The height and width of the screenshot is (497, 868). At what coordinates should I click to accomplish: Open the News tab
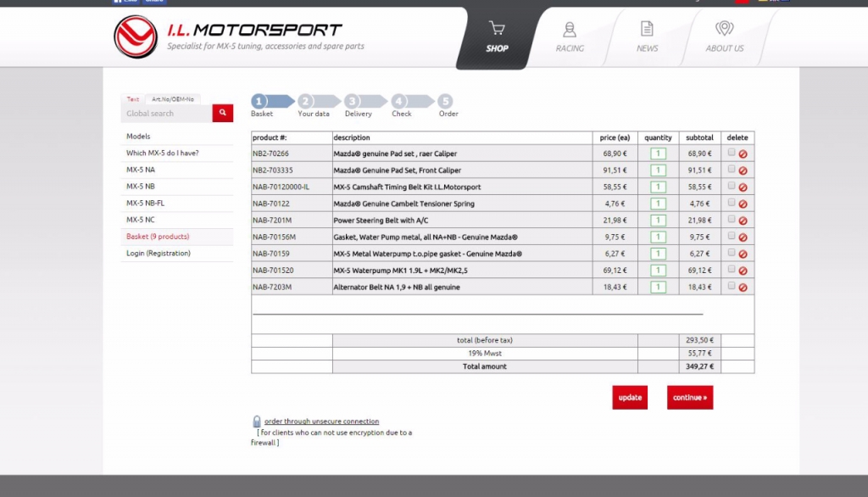click(x=647, y=37)
